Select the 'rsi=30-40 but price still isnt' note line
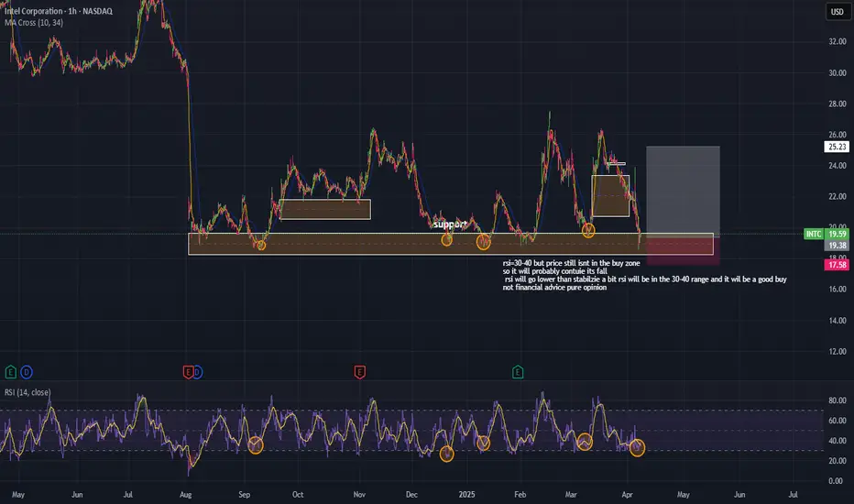The width and height of the screenshot is (854, 504). click(x=572, y=263)
